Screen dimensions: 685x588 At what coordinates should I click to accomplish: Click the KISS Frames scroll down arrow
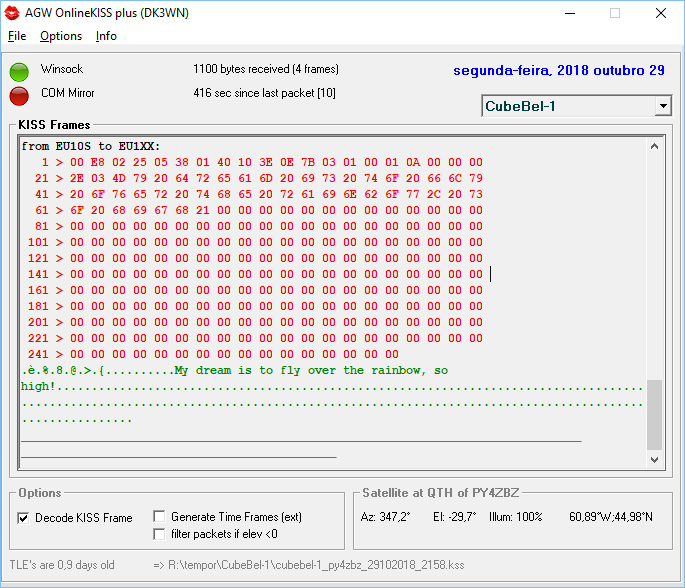pyautogui.click(x=654, y=460)
